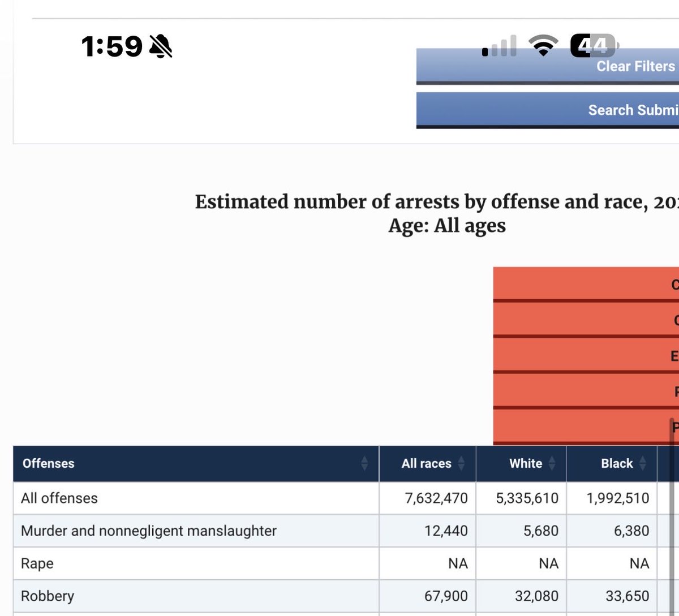679x616 pixels.
Task: Tap the silent mode bell icon
Action: (161, 46)
